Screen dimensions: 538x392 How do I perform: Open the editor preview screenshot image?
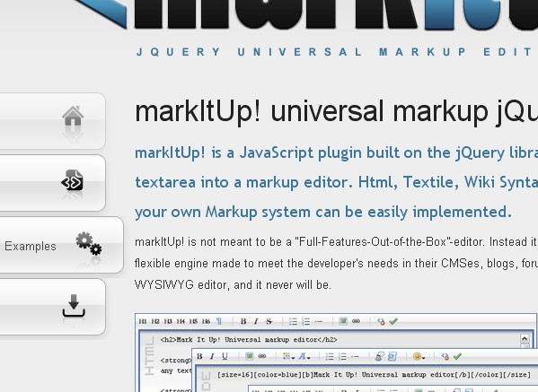pos(336,353)
